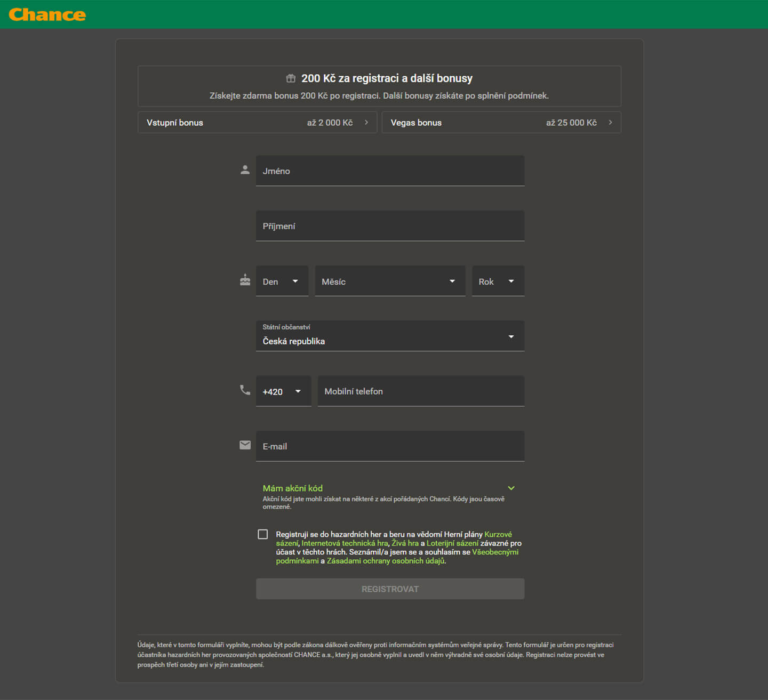Click the 'až 2 000 Kč' amount

(330, 123)
